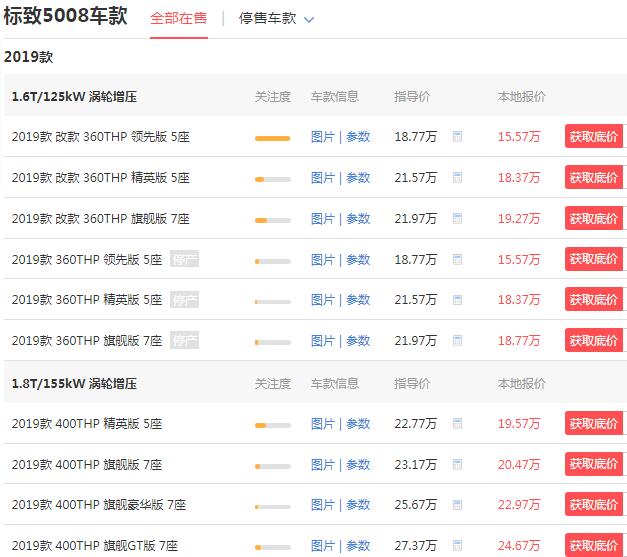Click calculator icon for discontinued 360THP 旗舰版 7座
Viewport: 627px width, 557px height.
tap(457, 341)
